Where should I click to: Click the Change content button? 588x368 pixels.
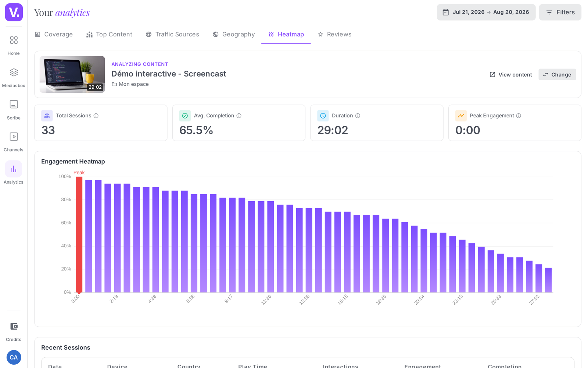pos(557,74)
